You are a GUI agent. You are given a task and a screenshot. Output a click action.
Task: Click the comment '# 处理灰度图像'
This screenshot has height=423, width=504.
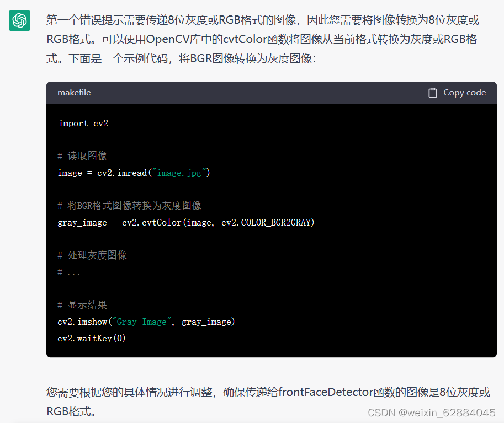92,255
